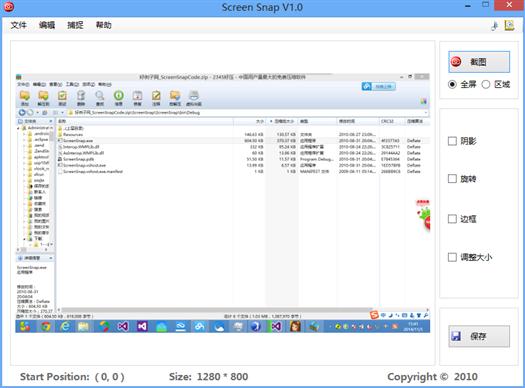Close the Screen Snap window
525x388 pixels.
coord(509,5)
